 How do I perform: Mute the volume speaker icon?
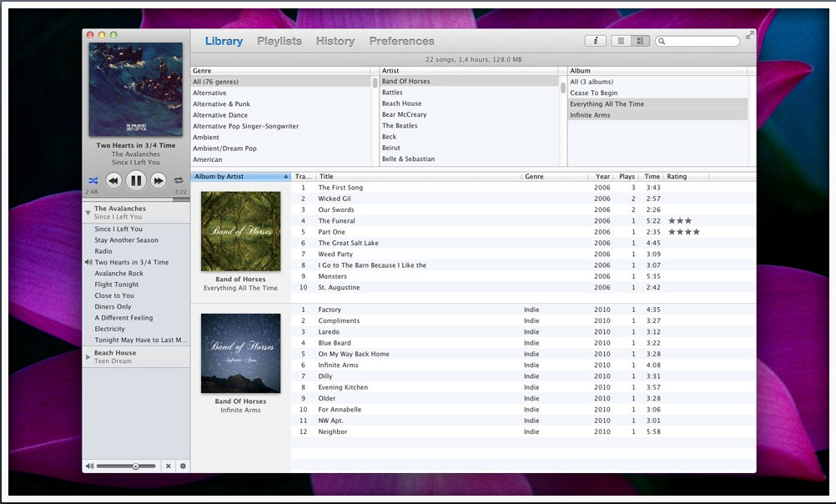pyautogui.click(x=89, y=466)
